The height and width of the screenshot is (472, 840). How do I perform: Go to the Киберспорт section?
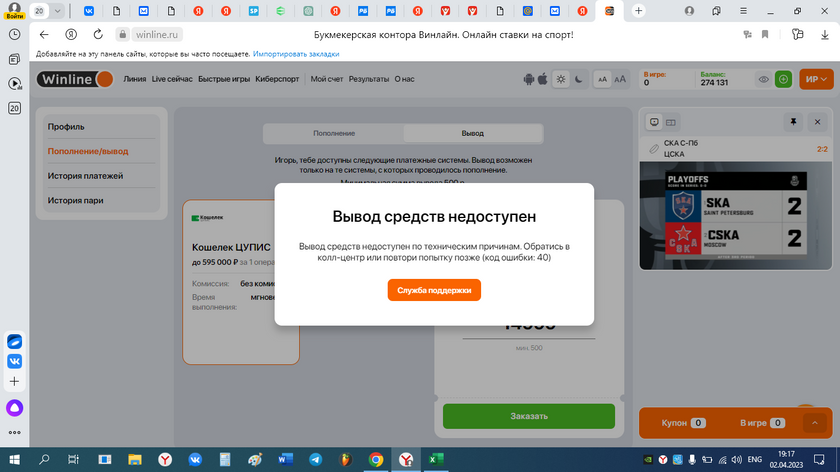tap(277, 79)
